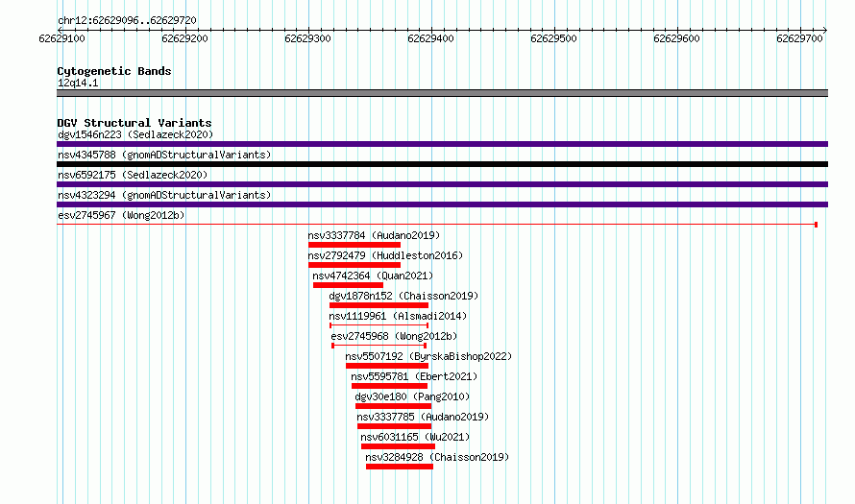Click the nsv5507192 (ByrskaBishop2022) label
The height and width of the screenshot is (504, 855).
pyautogui.click(x=428, y=356)
